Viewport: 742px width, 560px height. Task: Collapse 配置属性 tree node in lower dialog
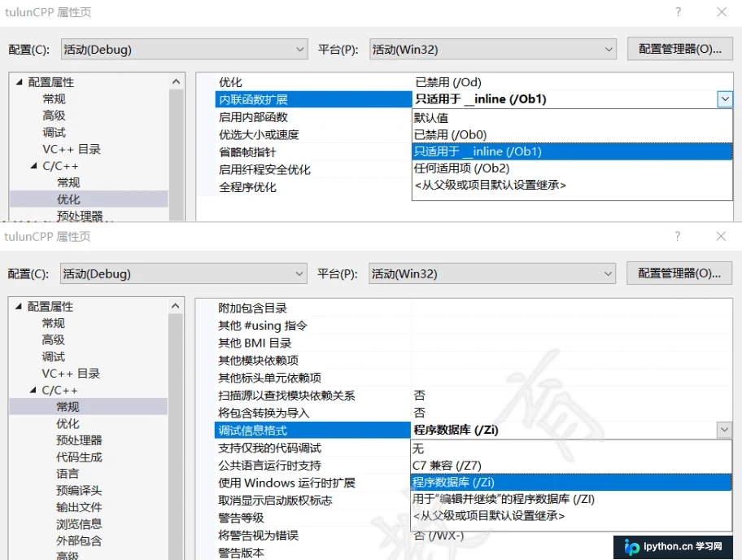[19, 306]
